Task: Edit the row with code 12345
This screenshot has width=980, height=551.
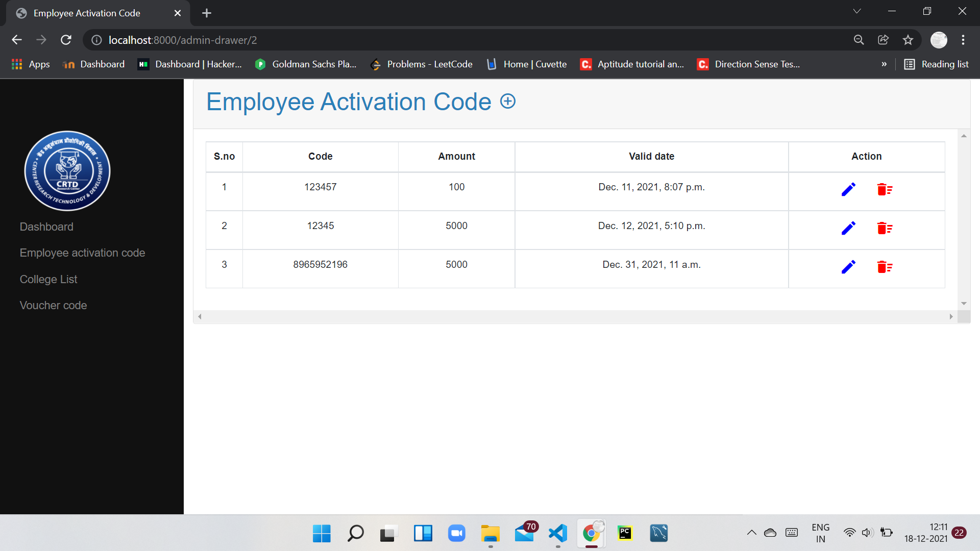Action: coord(848,228)
